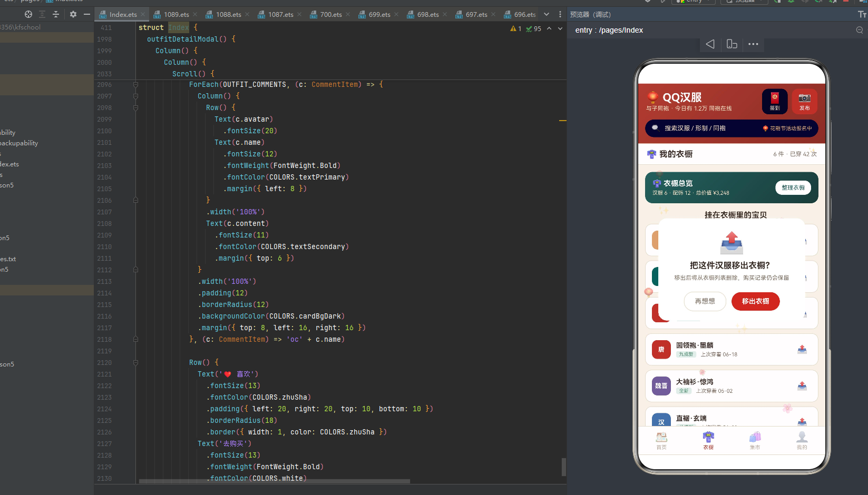Show the hidden tabs dropdown list
868x495 pixels.
tap(547, 14)
